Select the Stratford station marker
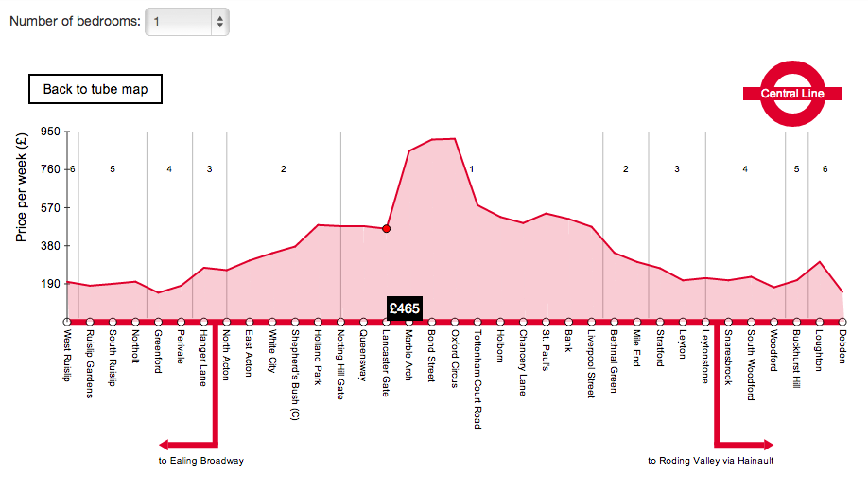Viewport: 868px width, 493px height. click(660, 322)
